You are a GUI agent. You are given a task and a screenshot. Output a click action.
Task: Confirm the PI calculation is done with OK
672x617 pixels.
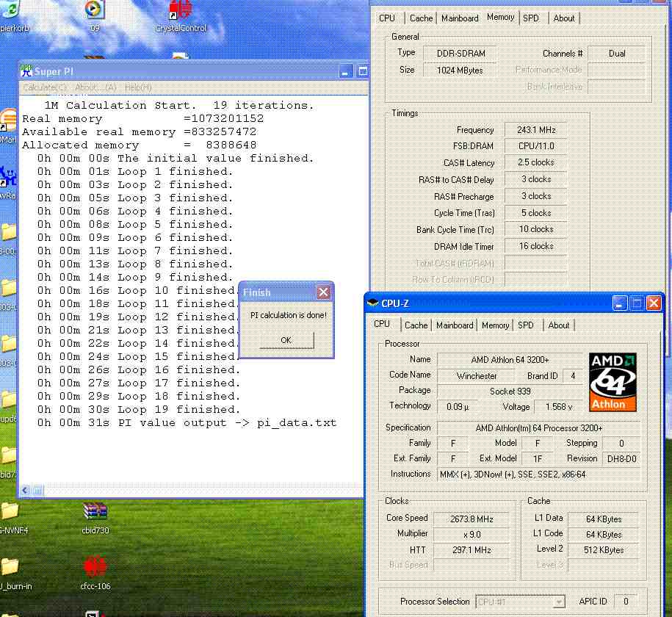coord(286,340)
